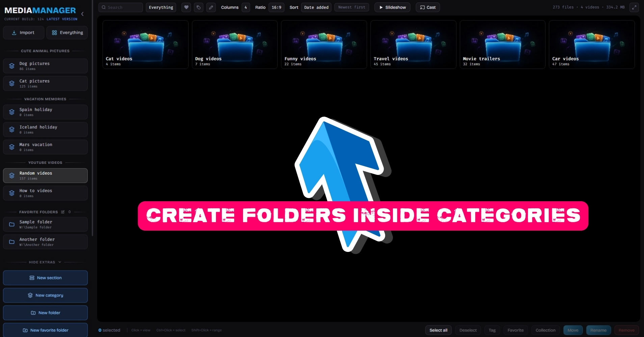Open the Dog pictures category
644x337 pixels.
(x=45, y=66)
